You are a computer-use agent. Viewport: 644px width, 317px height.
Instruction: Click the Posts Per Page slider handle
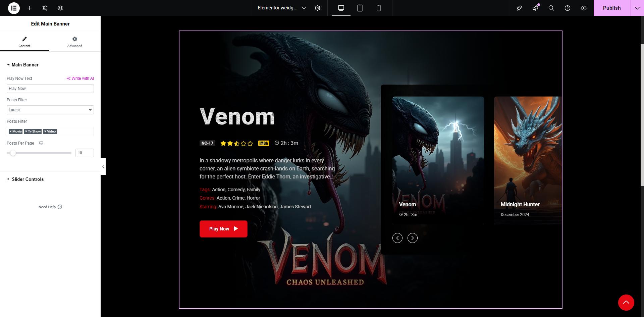(13, 153)
